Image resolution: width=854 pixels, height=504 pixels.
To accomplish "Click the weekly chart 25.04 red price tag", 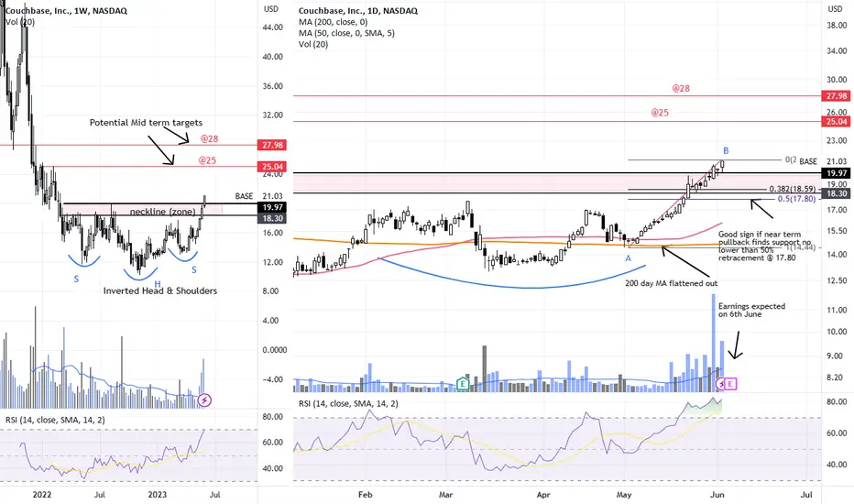I will point(273,166).
